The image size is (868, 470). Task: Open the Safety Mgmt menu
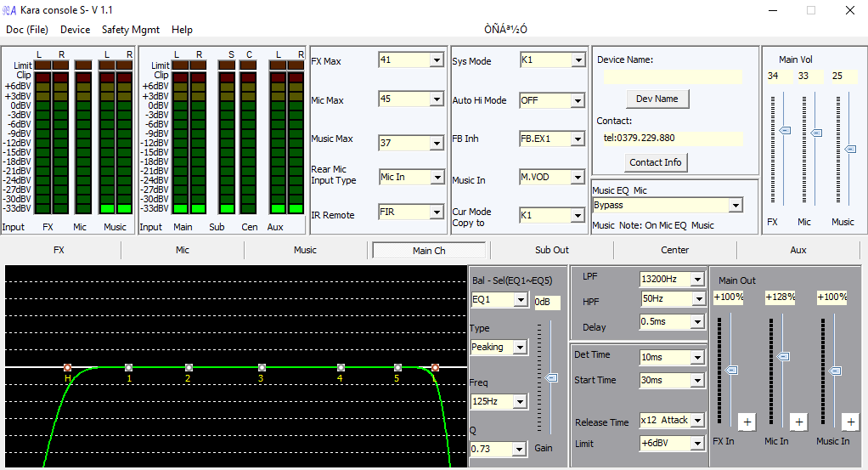point(131,30)
